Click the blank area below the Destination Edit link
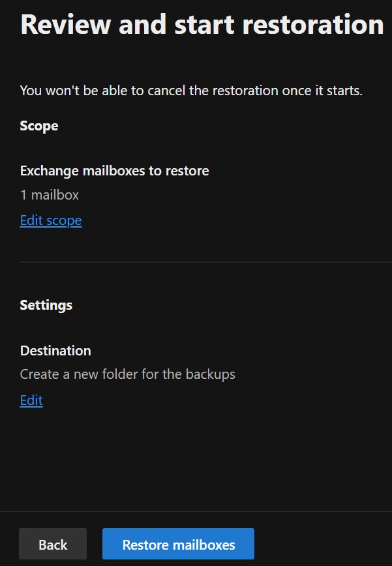This screenshot has height=566, width=392. click(x=196, y=458)
